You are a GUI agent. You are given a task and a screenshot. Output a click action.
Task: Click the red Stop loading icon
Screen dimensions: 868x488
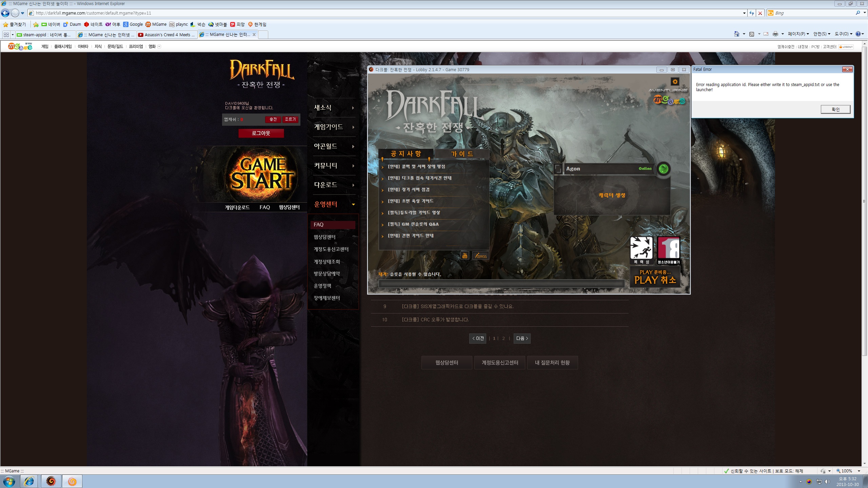coord(760,13)
